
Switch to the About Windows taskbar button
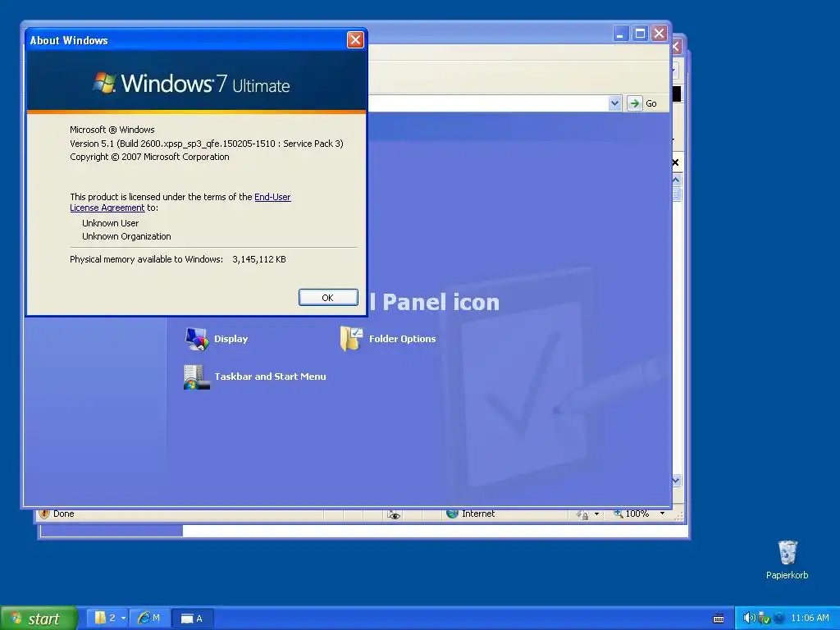(192, 619)
